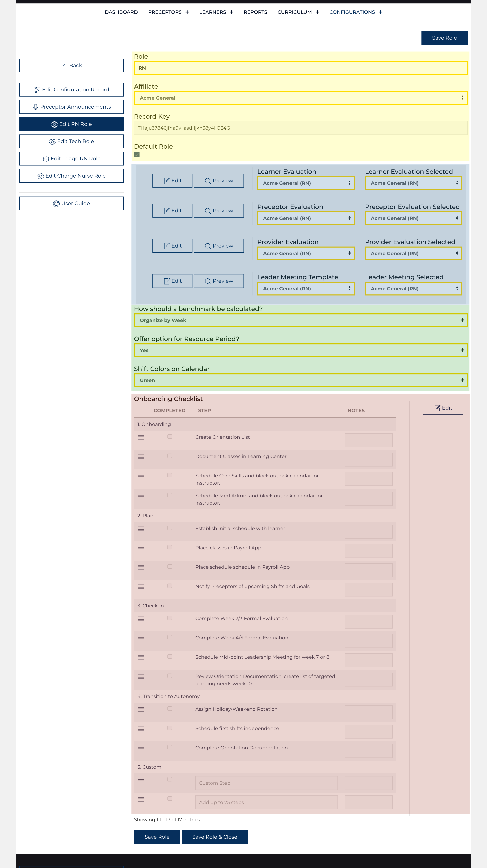
Task: Click the Back button in sidebar
Action: 71,66
